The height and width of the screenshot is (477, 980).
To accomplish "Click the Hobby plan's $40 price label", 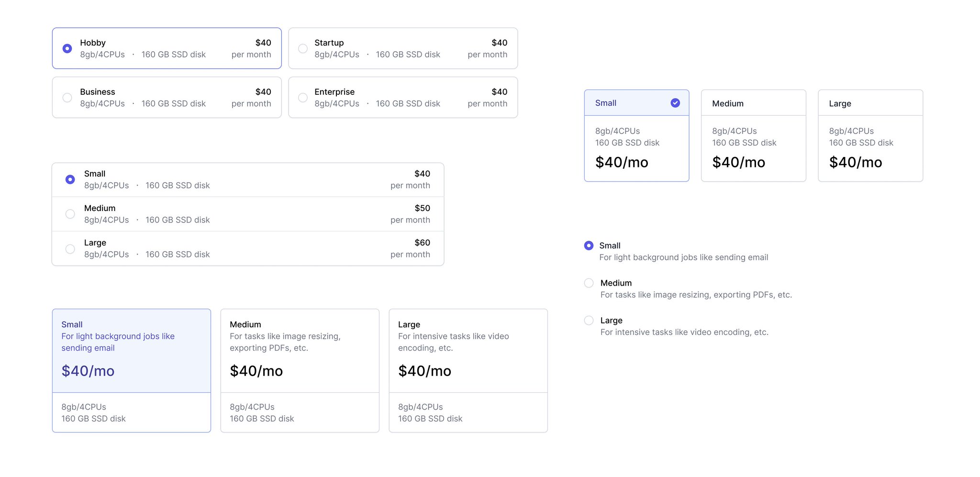I will click(263, 43).
